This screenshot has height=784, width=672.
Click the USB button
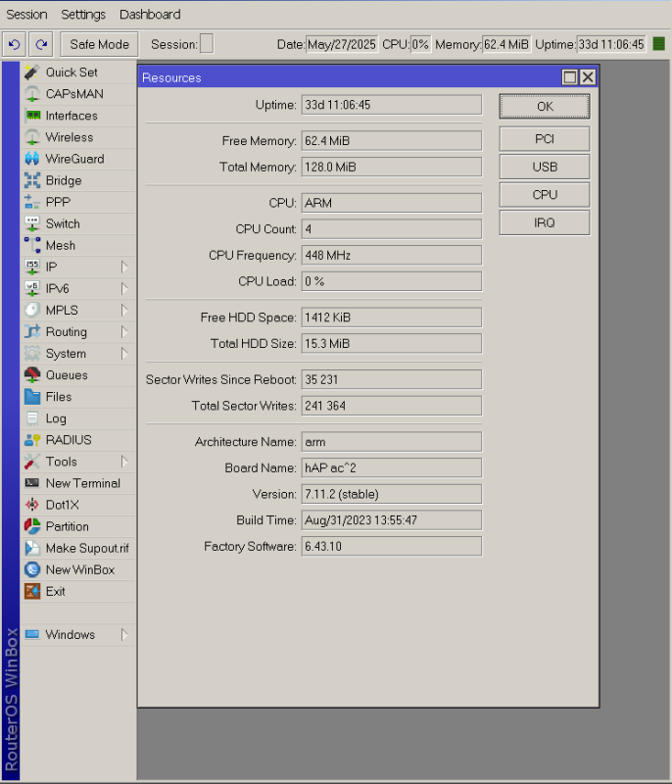tap(545, 167)
